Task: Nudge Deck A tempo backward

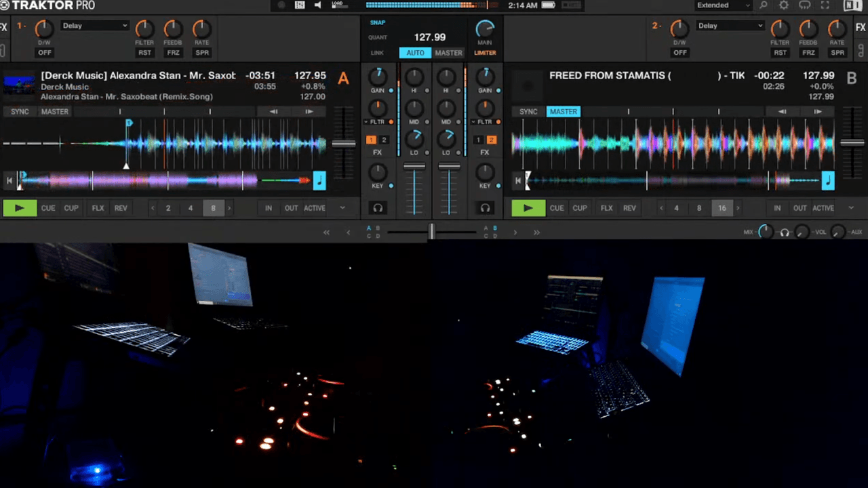Action: tap(274, 111)
